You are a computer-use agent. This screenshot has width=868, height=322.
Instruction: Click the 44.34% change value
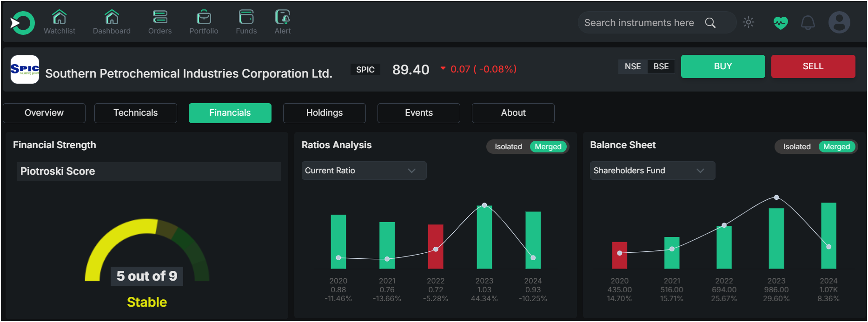[484, 299]
